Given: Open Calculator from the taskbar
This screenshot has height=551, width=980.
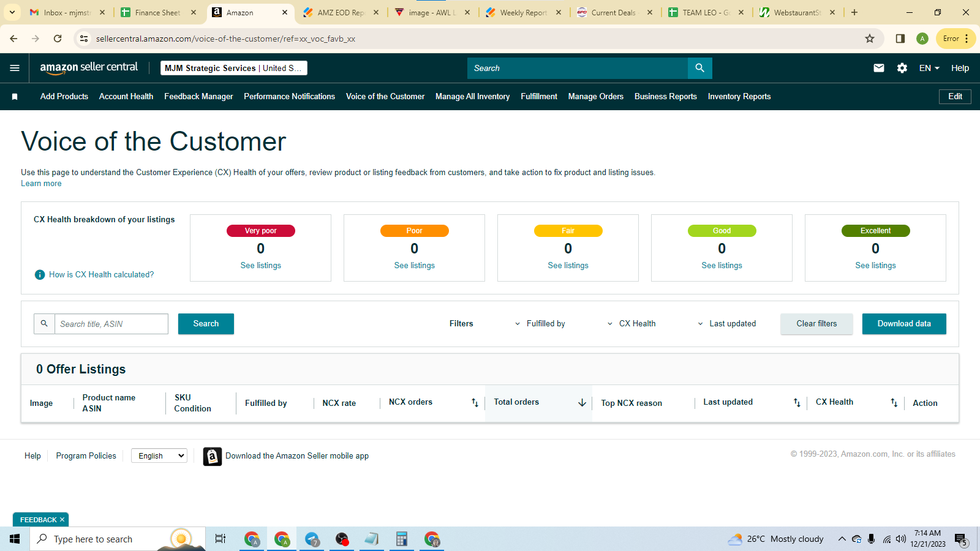Looking at the screenshot, I should [402, 539].
